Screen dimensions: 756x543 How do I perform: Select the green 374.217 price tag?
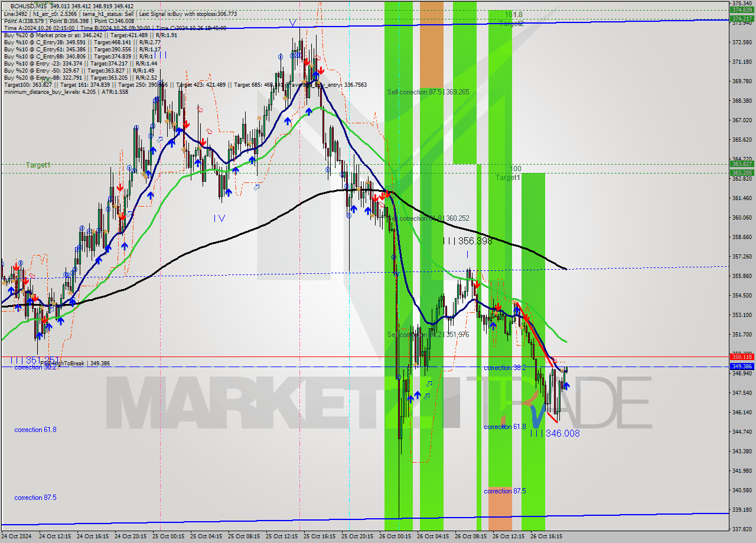point(742,18)
